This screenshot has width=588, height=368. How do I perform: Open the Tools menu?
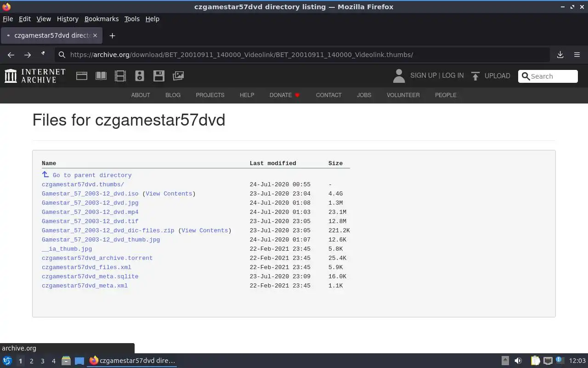coord(132,19)
